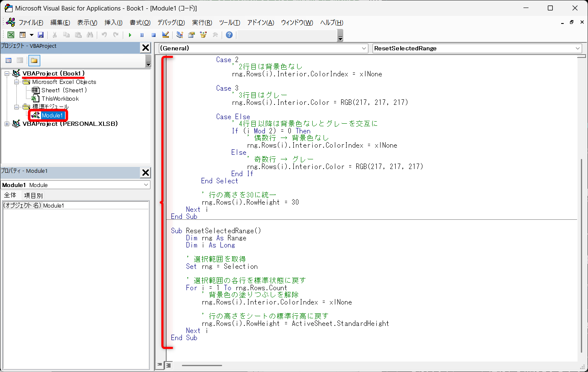Save the workbook with the floppy icon
The image size is (588, 372).
pos(41,35)
